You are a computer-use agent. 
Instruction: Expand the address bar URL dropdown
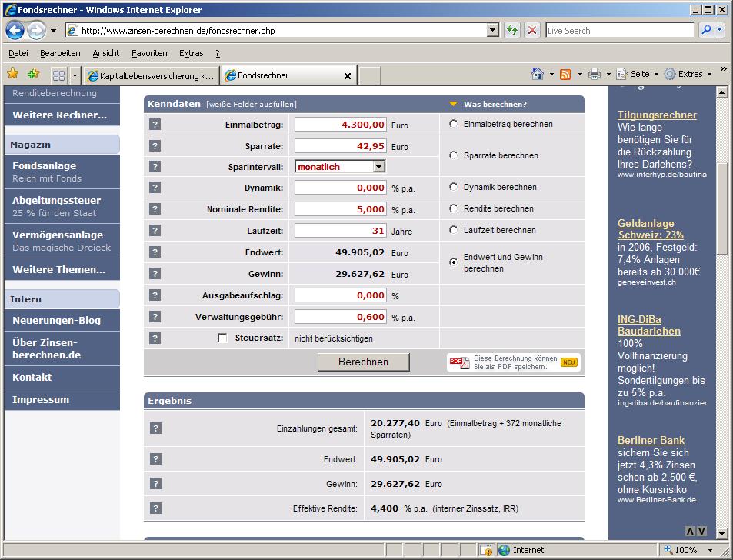(493, 31)
